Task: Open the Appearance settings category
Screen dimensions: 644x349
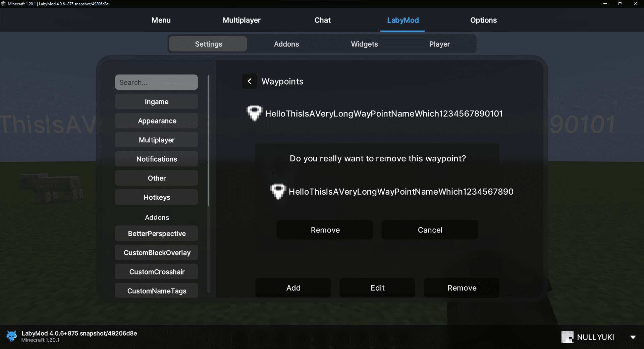Action: pyautogui.click(x=156, y=120)
